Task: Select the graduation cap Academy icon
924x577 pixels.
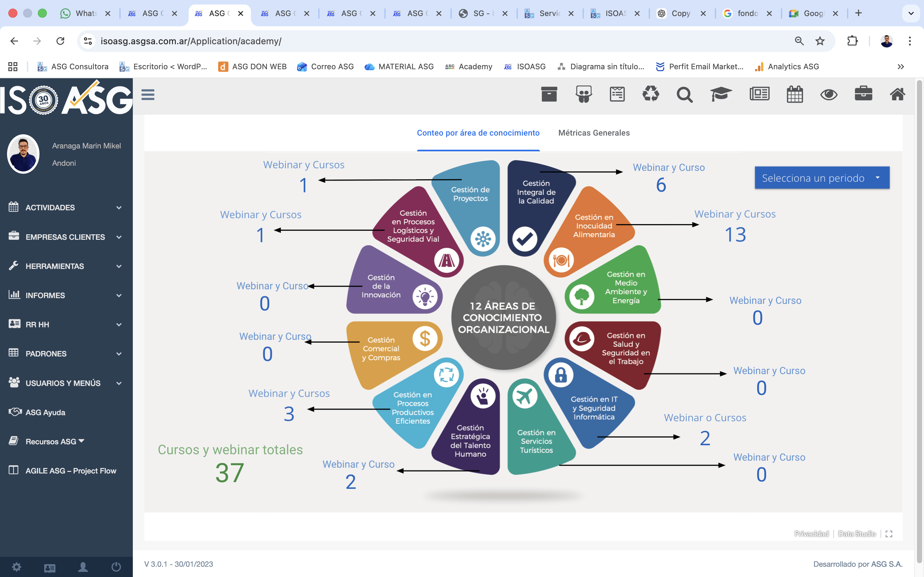Action: tap(721, 94)
